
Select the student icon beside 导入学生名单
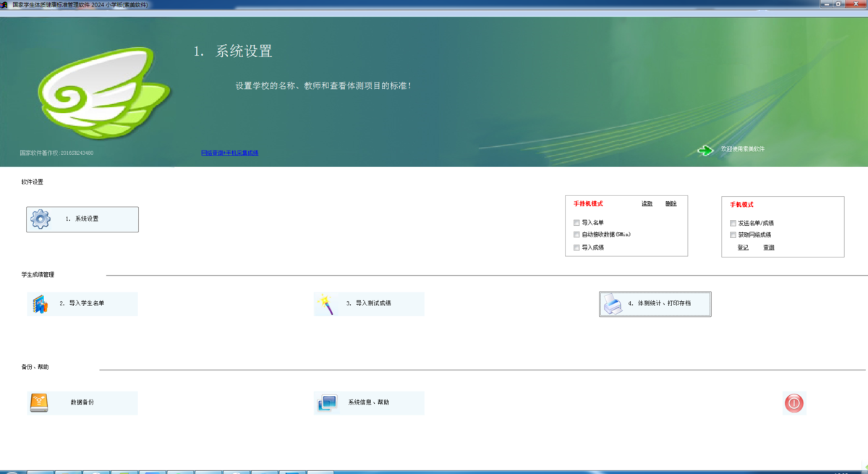coord(38,304)
